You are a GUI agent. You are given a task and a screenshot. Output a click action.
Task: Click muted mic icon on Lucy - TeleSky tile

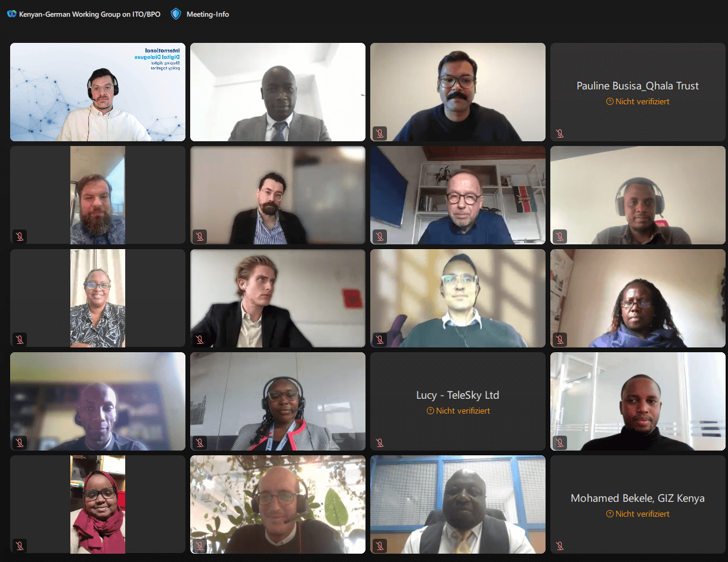tap(379, 443)
